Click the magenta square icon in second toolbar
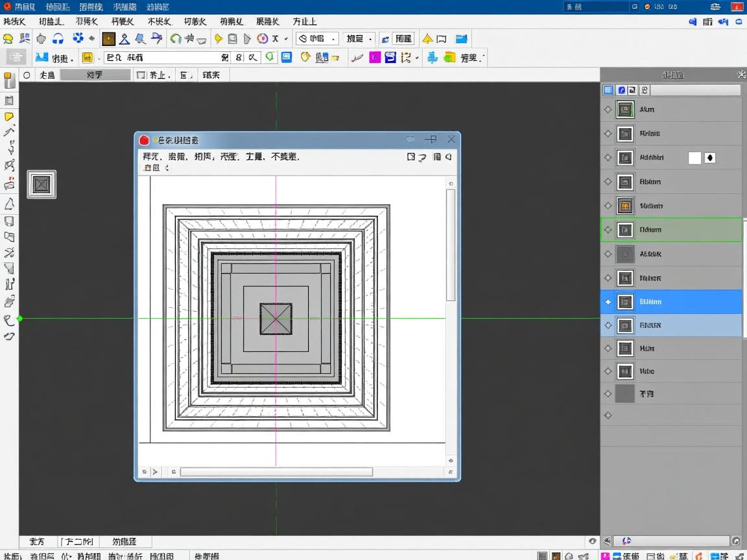 click(375, 58)
